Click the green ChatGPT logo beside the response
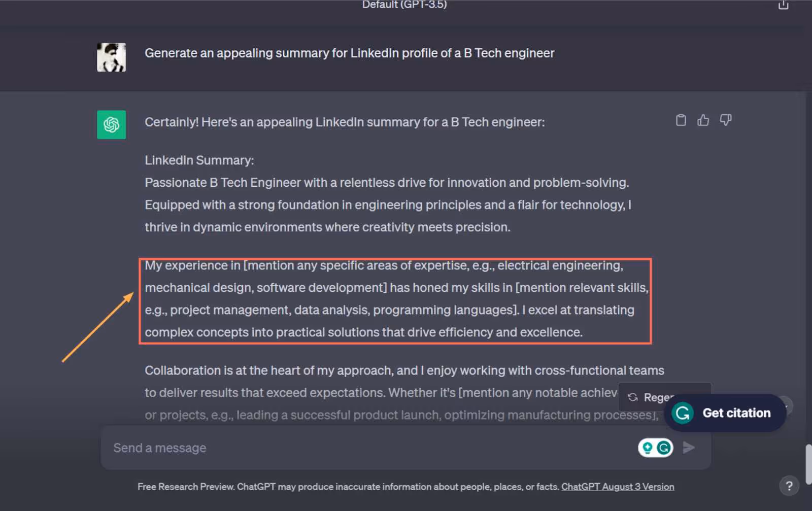Screen dimensions: 812x511 [111, 125]
